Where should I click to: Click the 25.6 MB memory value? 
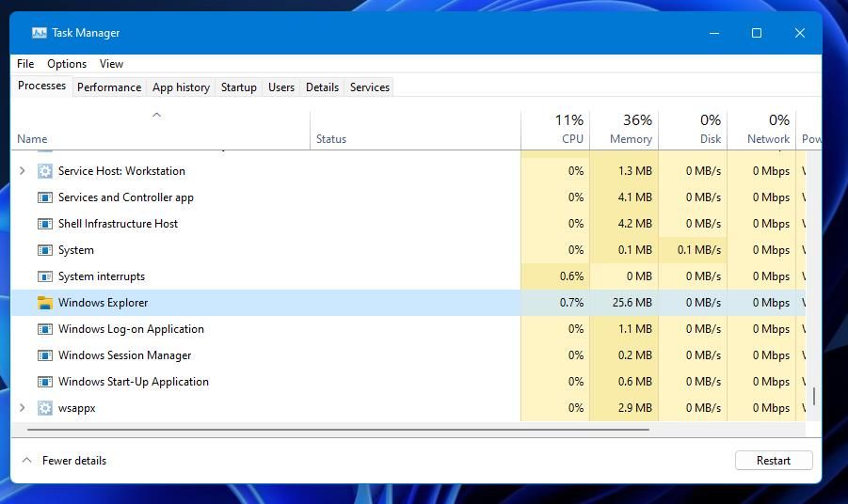(x=632, y=303)
